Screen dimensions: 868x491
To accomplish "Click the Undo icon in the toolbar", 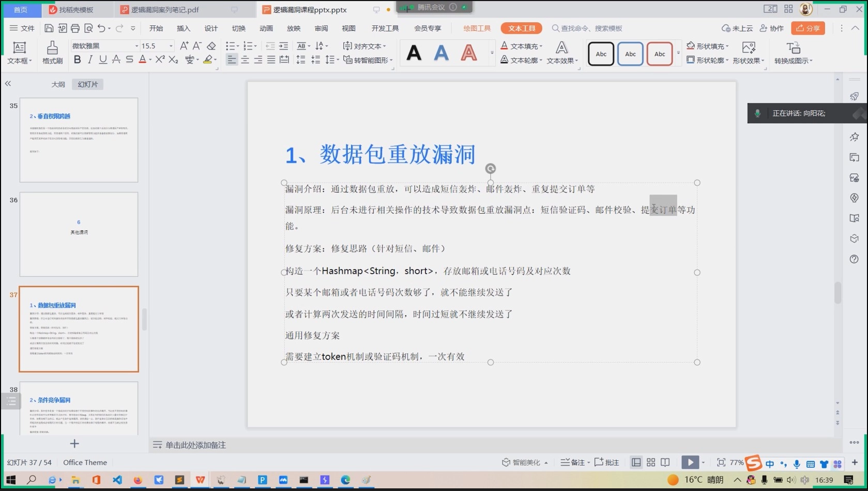I will click(x=101, y=28).
